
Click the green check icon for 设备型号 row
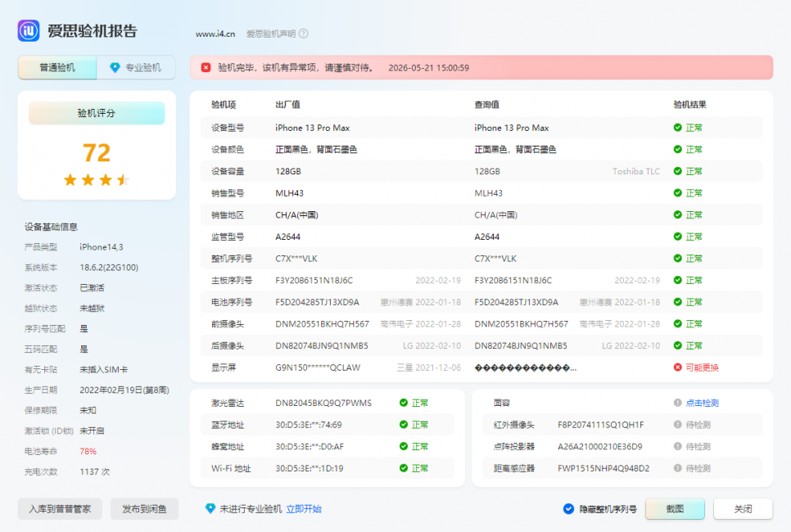[677, 128]
